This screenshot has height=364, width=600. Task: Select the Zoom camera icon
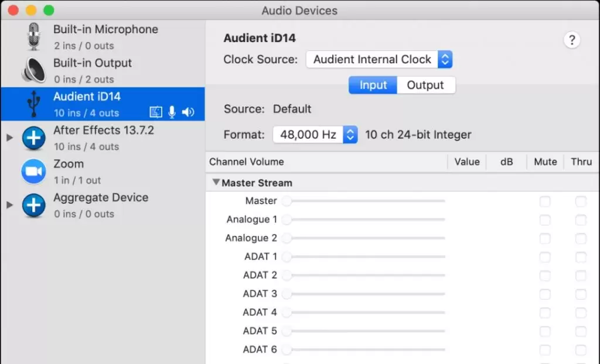tap(33, 171)
